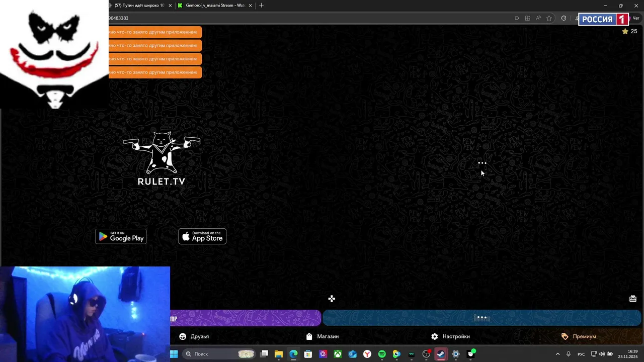Open the gift box icon at right
Screen dimensions: 644x362
click(633, 299)
